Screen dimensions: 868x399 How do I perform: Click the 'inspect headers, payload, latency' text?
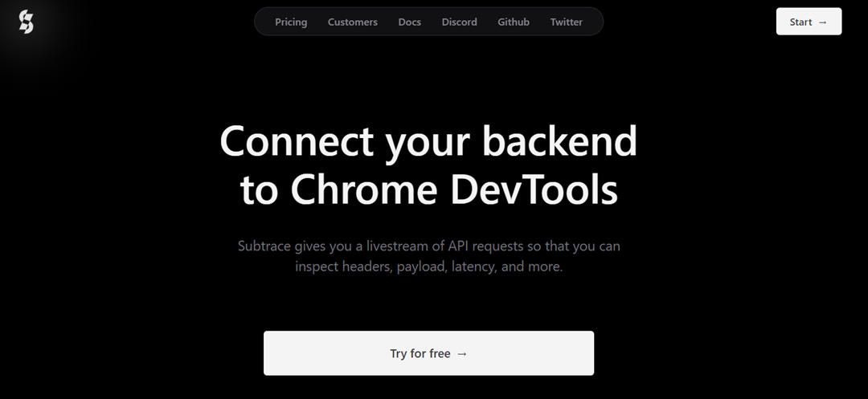point(428,267)
